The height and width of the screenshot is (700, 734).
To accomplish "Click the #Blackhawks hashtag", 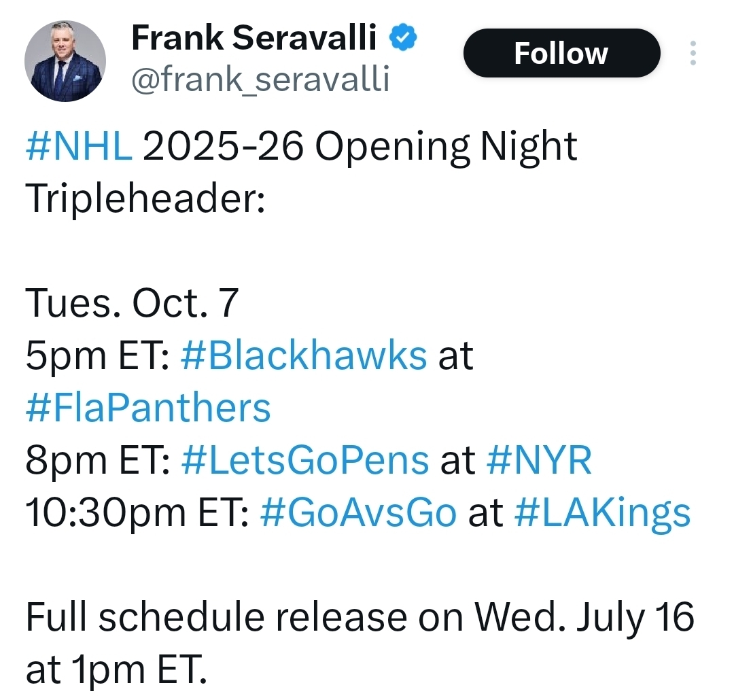I will pos(304,355).
